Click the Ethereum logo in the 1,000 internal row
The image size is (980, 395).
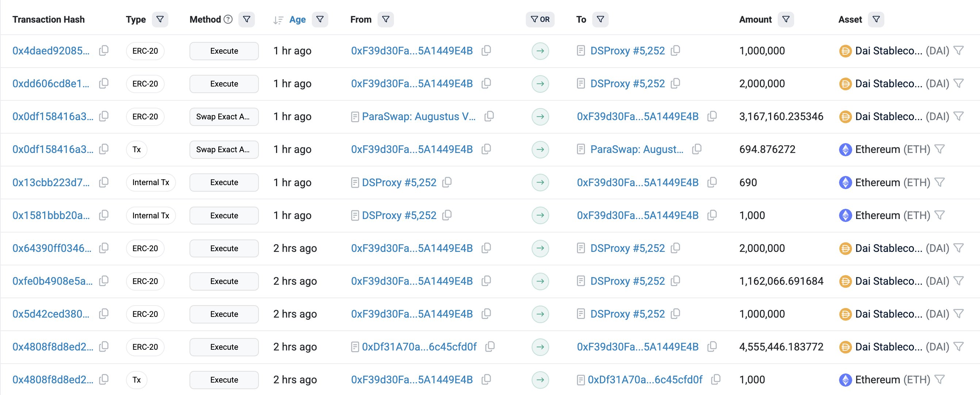click(845, 215)
